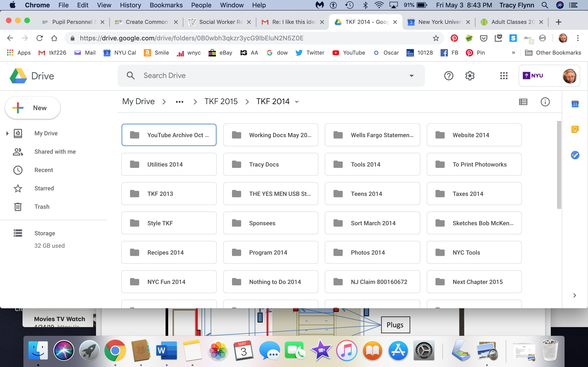Click the breadcrumb ellipsis expander
This screenshot has width=588, height=367.
[179, 101]
